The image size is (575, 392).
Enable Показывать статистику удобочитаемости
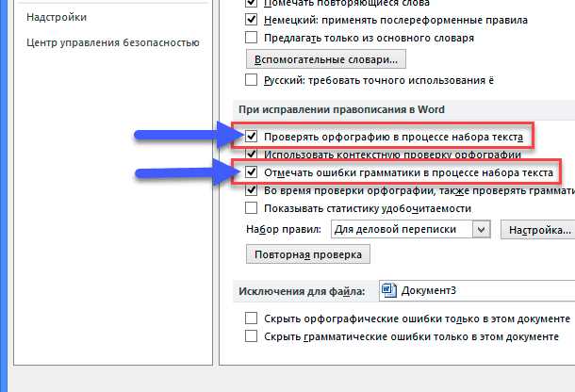click(251, 208)
